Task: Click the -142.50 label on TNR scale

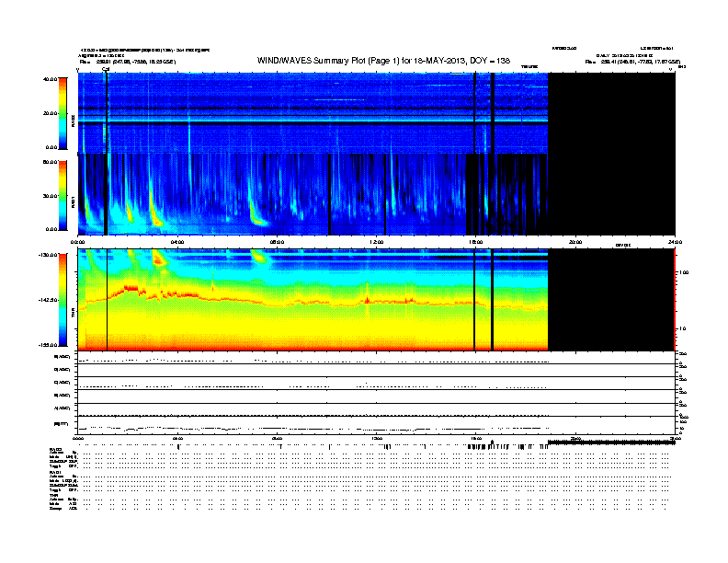Action: pyautogui.click(x=48, y=300)
